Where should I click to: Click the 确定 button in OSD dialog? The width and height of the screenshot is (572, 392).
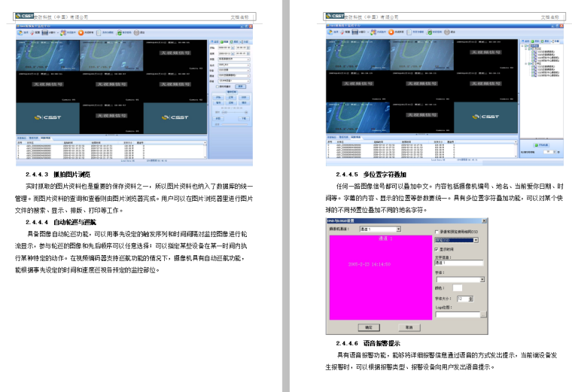(368, 328)
